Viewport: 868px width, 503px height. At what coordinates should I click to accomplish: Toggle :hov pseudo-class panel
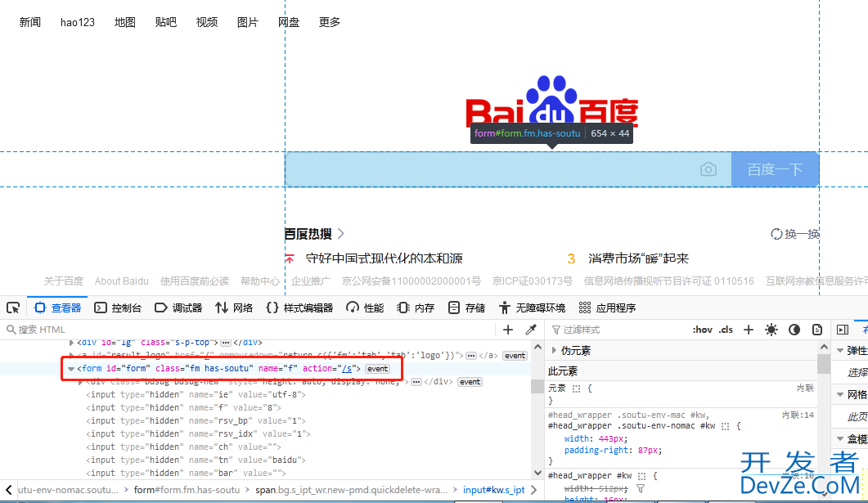click(x=703, y=330)
